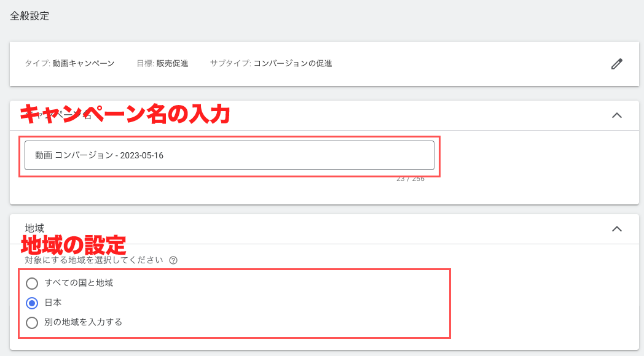Click the サブタイプ: コンバージョンの促進 summary text
Viewport: 644px width, 356px height.
271,63
